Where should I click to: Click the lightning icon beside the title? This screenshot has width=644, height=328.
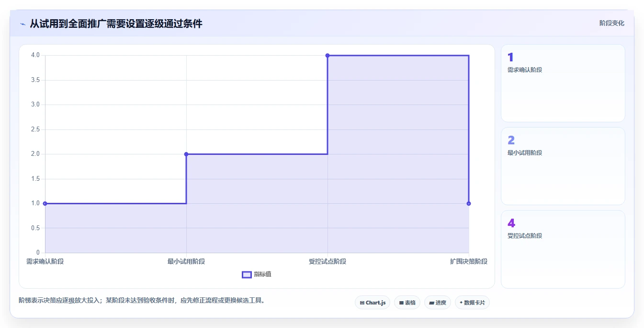[x=23, y=23]
